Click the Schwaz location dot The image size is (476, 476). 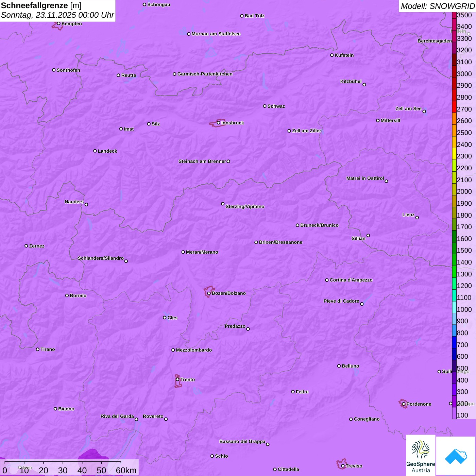265,106
